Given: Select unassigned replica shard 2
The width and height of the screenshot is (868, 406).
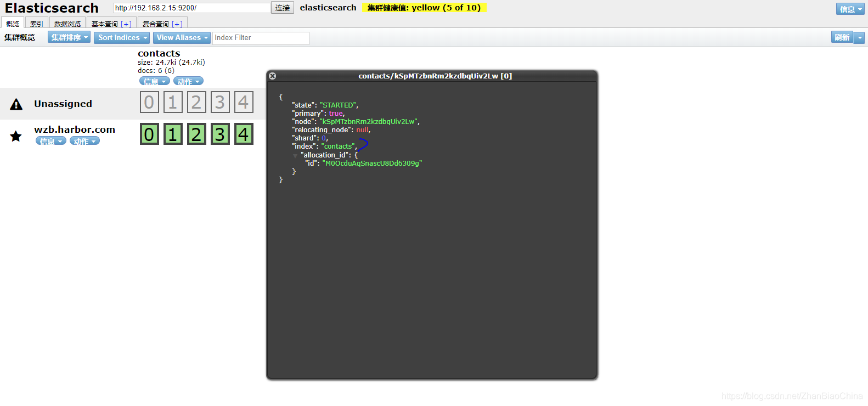Looking at the screenshot, I should click(196, 102).
